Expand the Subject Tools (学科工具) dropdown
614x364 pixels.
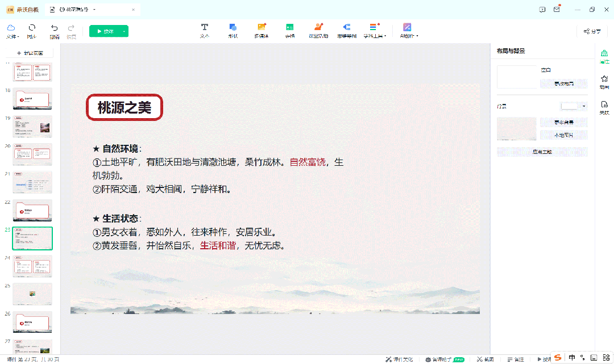pyautogui.click(x=374, y=31)
